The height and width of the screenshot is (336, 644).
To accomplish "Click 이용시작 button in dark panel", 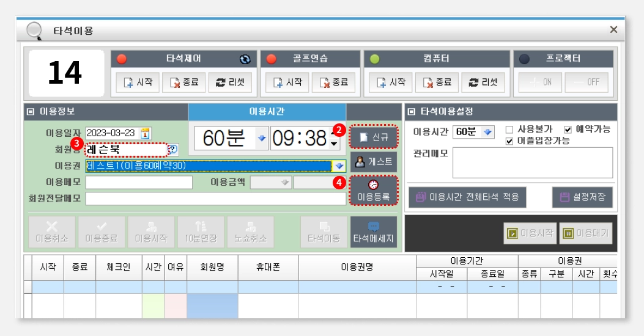I will tap(530, 233).
